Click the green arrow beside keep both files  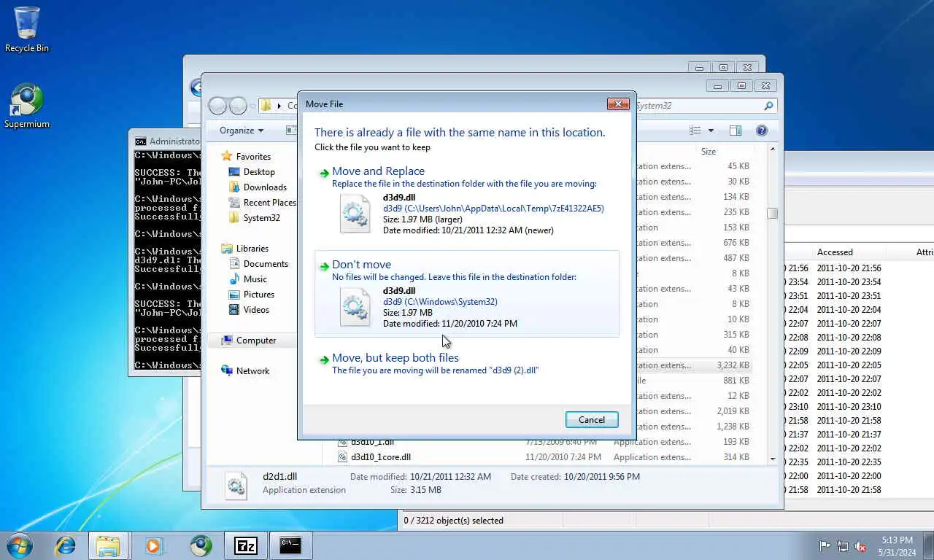[x=324, y=359]
